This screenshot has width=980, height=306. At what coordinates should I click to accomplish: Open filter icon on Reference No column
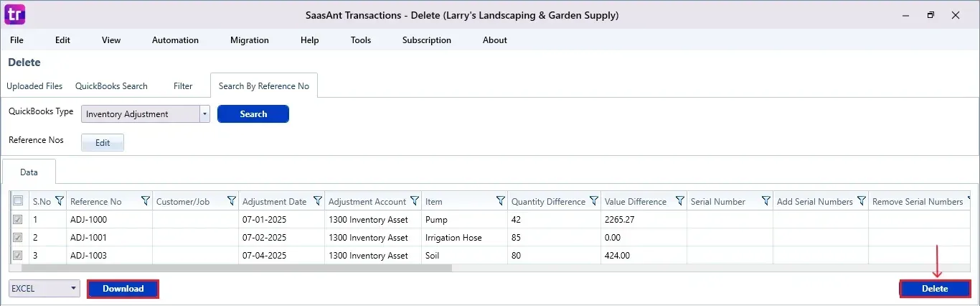146,201
